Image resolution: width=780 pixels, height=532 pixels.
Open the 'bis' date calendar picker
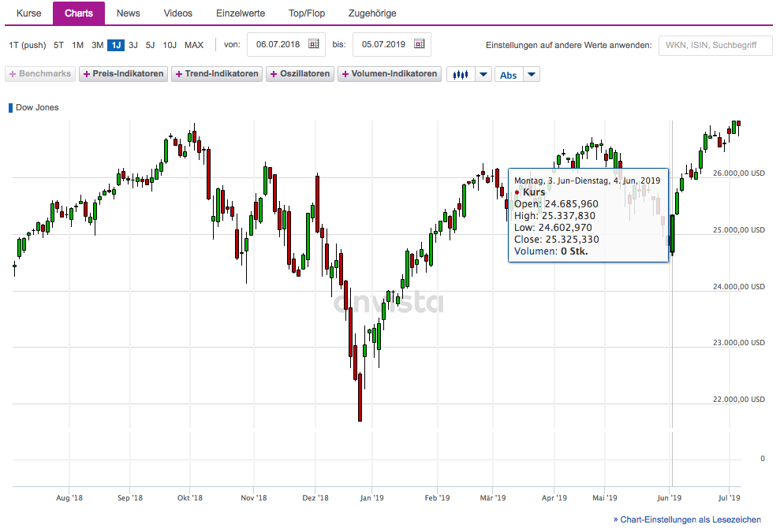(419, 44)
